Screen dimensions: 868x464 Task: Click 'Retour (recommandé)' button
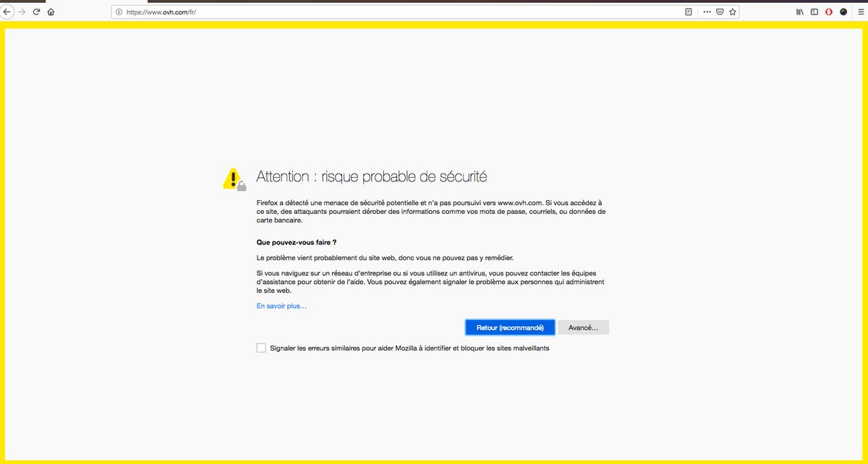[510, 327]
